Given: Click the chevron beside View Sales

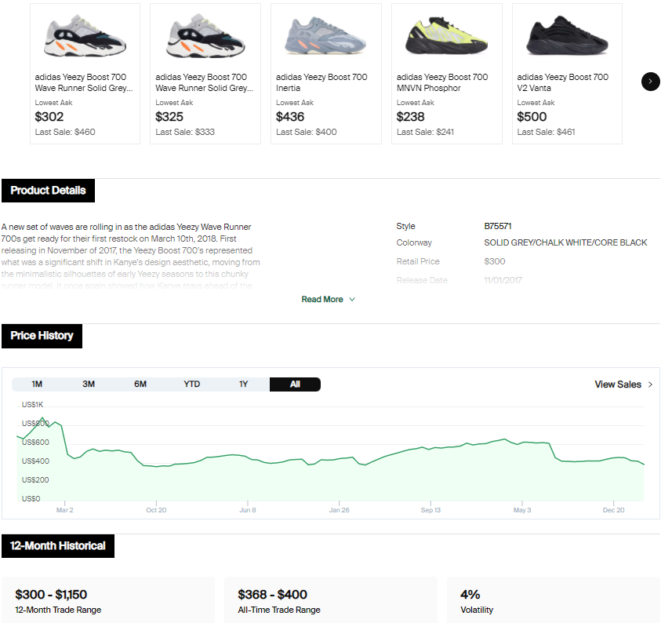Looking at the screenshot, I should click(x=650, y=384).
